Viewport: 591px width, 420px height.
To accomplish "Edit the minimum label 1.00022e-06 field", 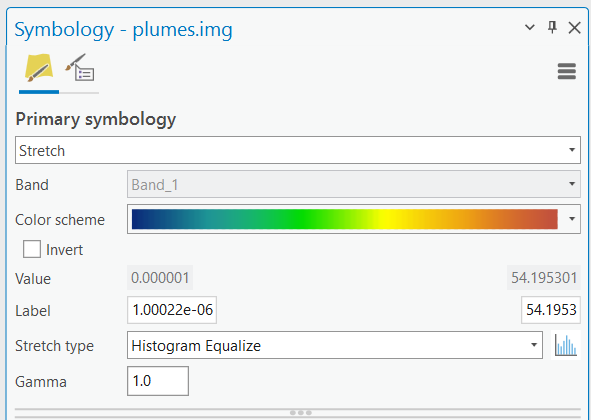I will point(172,310).
